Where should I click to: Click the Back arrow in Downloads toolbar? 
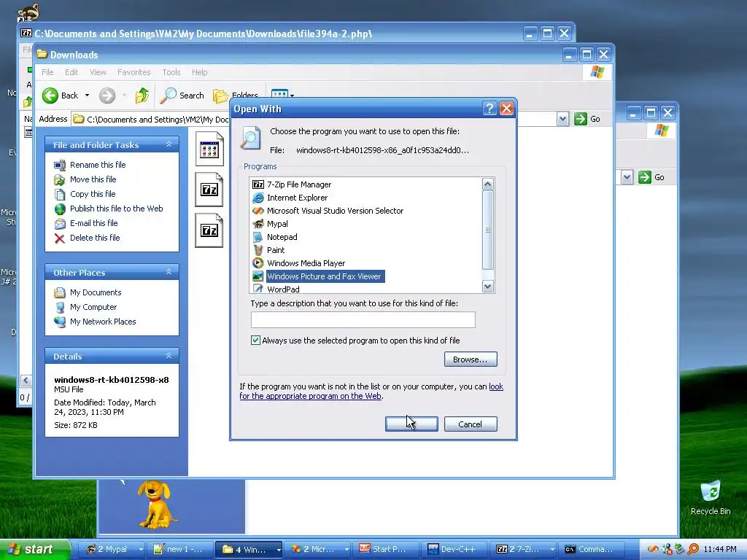tap(61, 96)
